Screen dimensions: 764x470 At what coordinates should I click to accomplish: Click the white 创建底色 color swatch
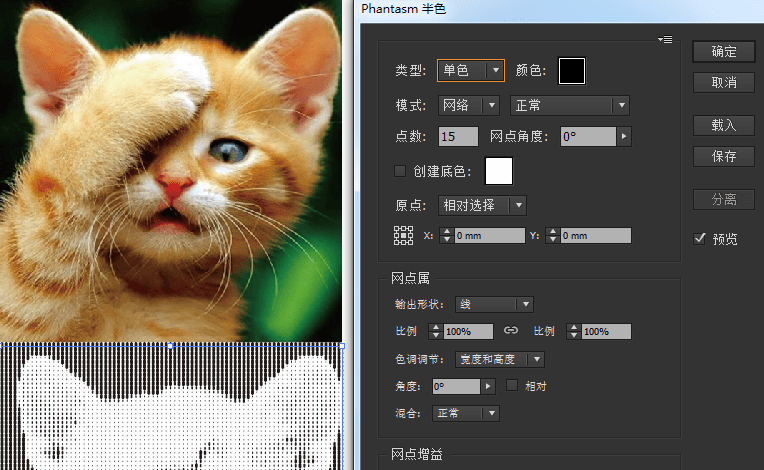[x=498, y=171]
